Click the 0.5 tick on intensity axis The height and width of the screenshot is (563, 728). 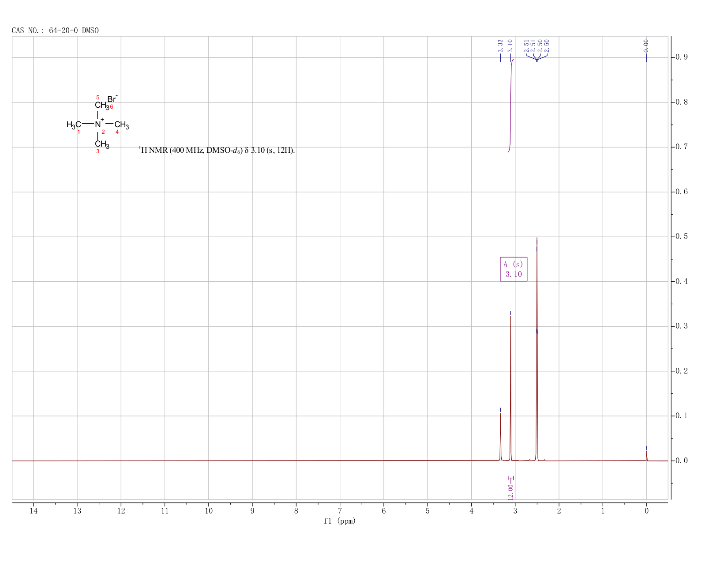pos(682,237)
